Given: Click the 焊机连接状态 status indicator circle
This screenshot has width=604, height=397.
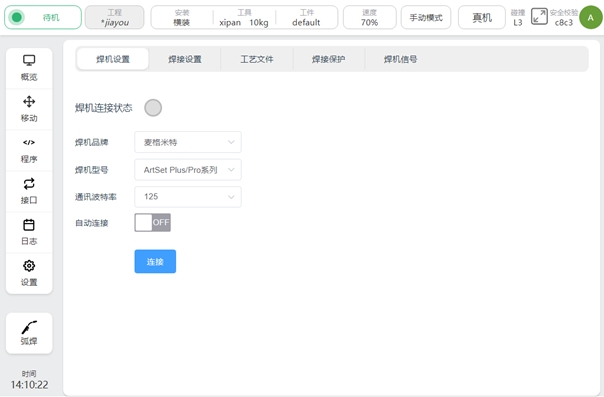Looking at the screenshot, I should click(x=153, y=108).
